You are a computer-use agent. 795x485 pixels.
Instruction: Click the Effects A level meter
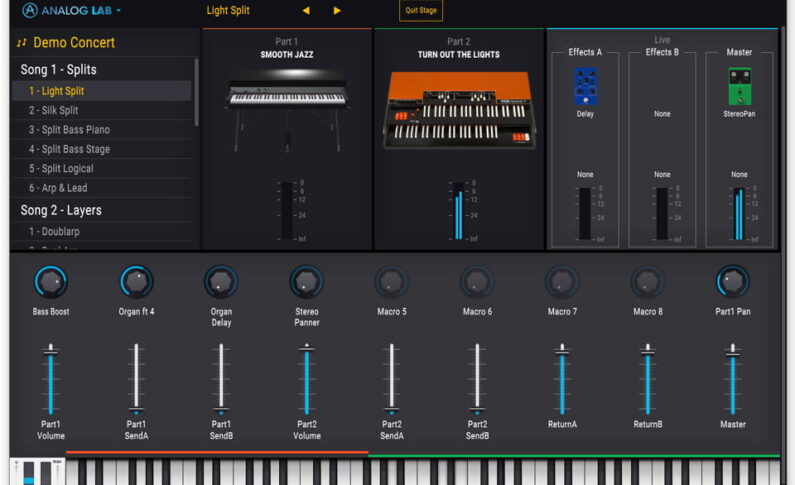[x=585, y=213]
